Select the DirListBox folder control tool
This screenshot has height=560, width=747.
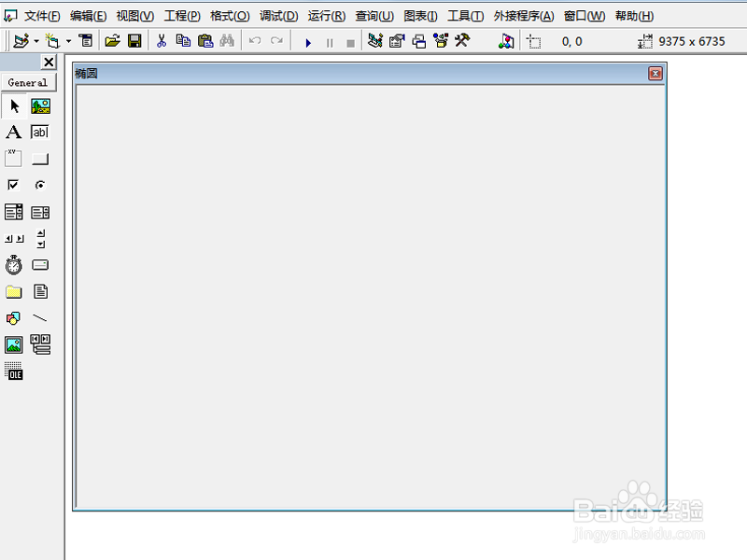click(x=14, y=291)
